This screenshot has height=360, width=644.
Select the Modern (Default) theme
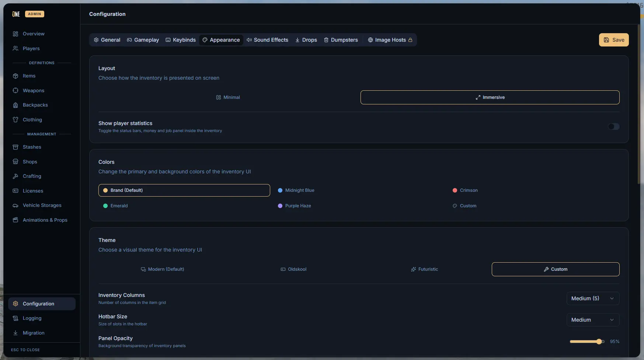(162, 269)
